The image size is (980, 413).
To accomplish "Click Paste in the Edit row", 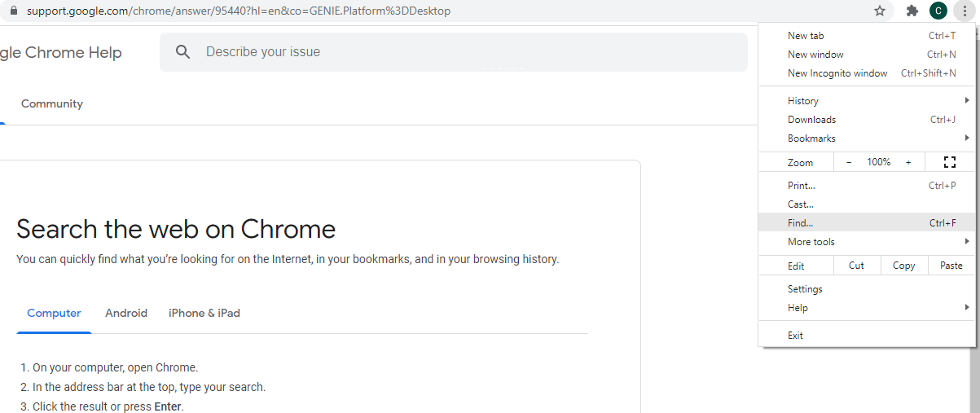I will pyautogui.click(x=951, y=266).
